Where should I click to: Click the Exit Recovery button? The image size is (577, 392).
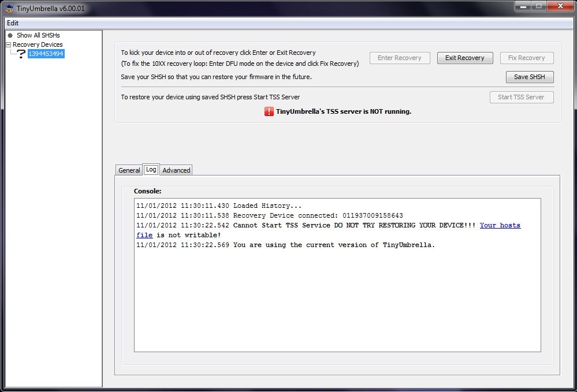pyautogui.click(x=465, y=58)
